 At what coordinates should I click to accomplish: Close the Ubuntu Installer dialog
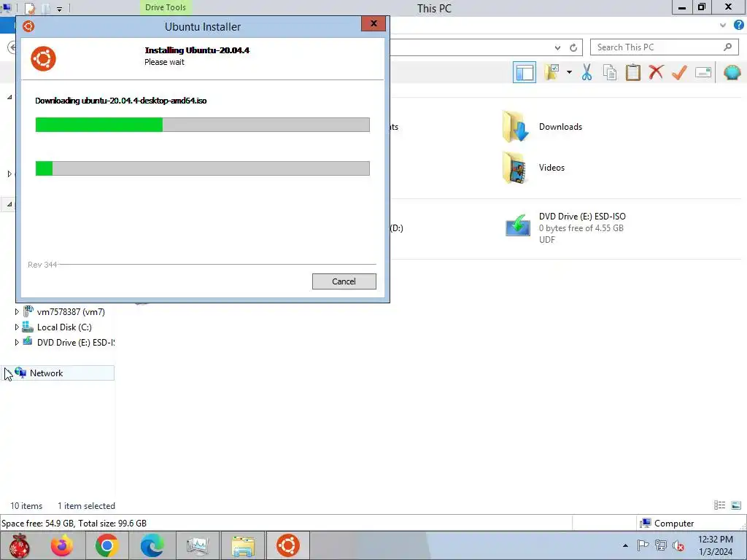(373, 23)
